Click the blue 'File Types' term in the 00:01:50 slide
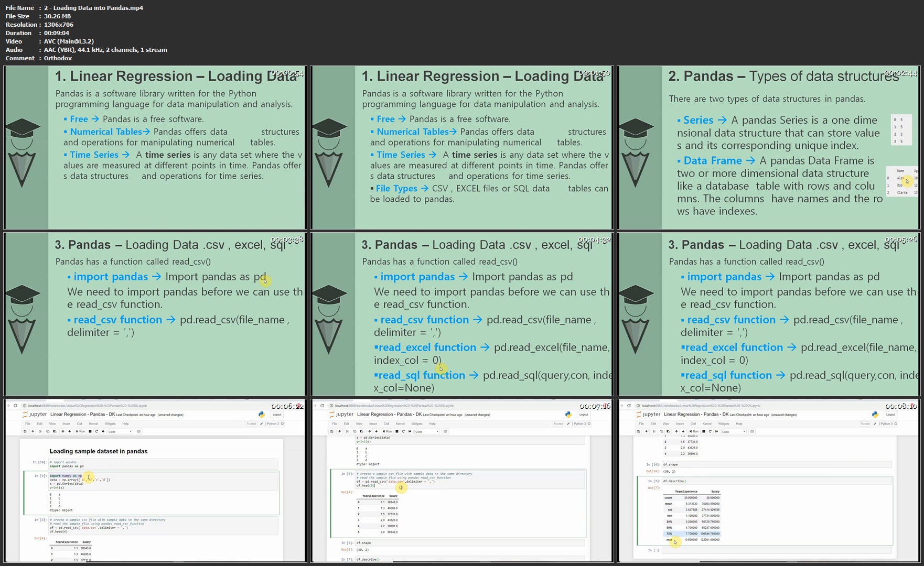The height and width of the screenshot is (566, 924). click(396, 188)
